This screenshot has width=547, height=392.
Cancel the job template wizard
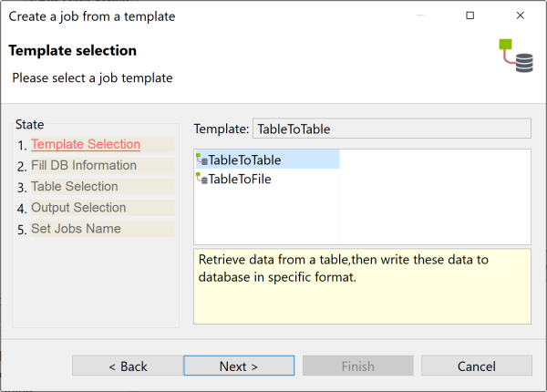coord(477,366)
